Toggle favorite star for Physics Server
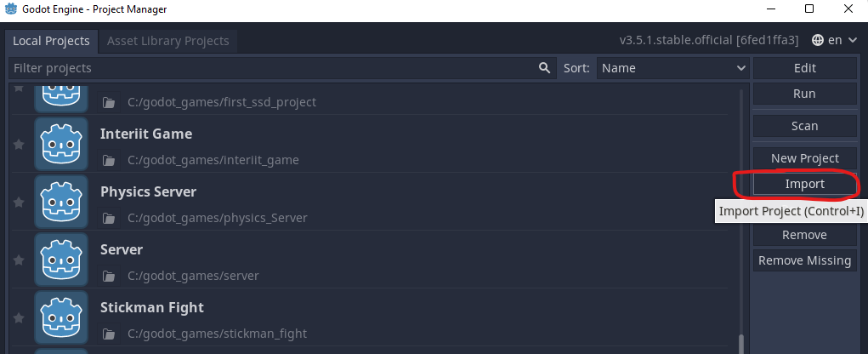This screenshot has height=354, width=868. (x=19, y=203)
